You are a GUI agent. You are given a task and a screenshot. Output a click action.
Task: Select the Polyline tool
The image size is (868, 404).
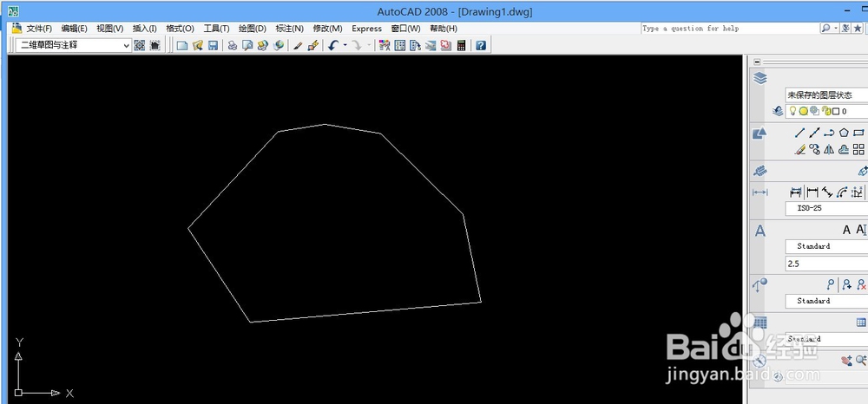coord(829,133)
